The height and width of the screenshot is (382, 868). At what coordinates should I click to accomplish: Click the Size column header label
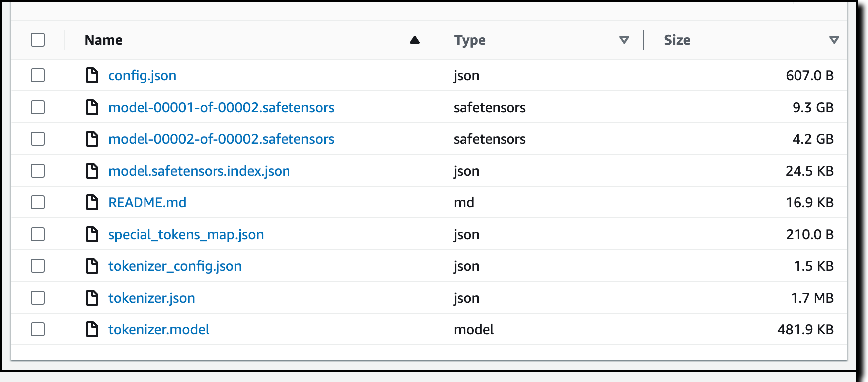point(677,40)
